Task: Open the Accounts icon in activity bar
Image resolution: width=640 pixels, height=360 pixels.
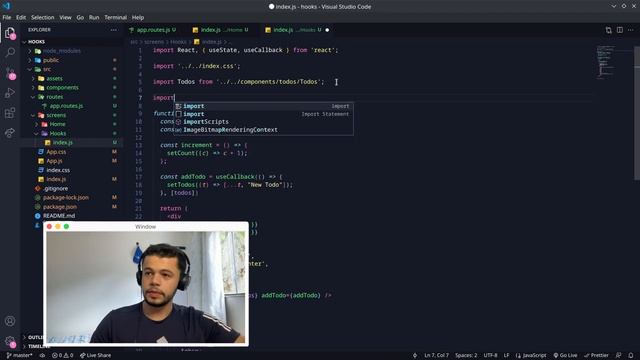Action: (x=10, y=321)
